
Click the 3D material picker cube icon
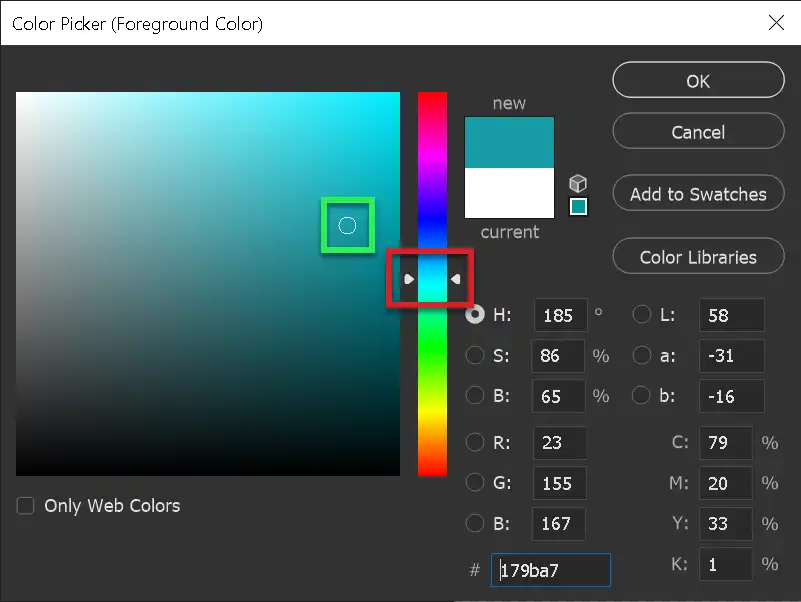click(x=578, y=184)
